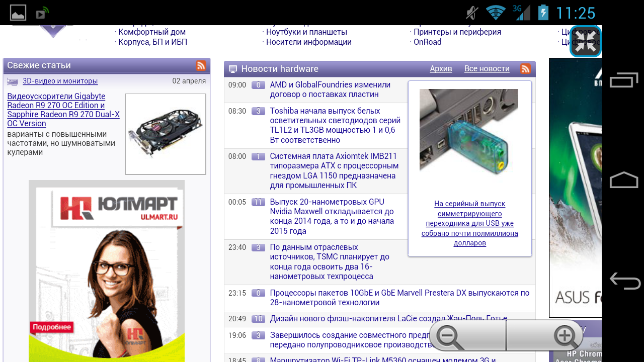Click the 00:05 news timestamp

(x=237, y=202)
